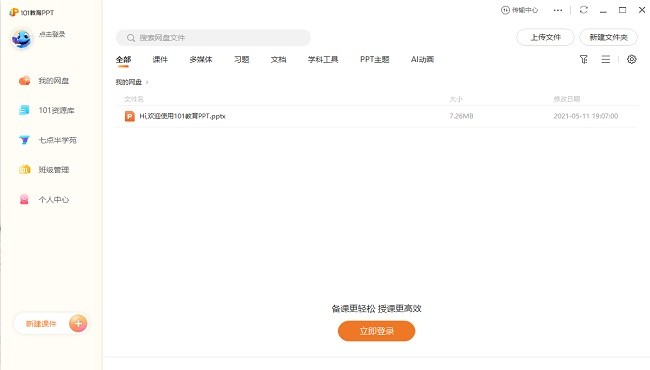Click the 上传文件 button

coord(546,37)
